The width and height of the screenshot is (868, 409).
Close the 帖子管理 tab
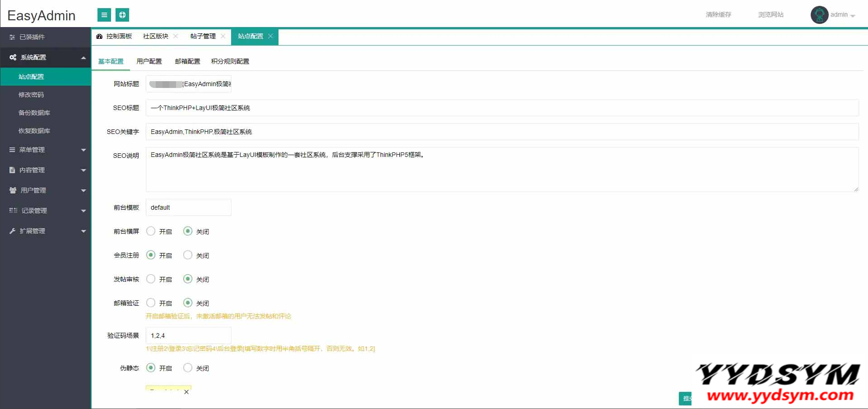click(x=223, y=36)
